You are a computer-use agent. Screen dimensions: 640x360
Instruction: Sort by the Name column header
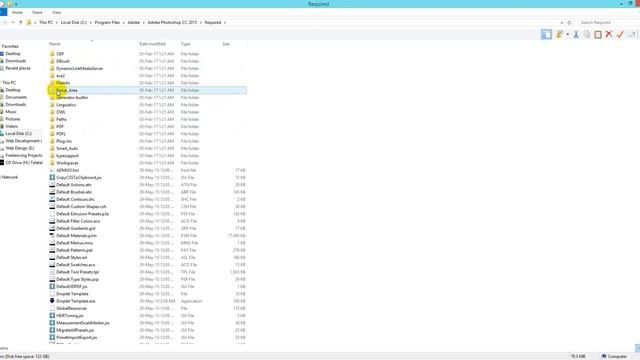55,44
